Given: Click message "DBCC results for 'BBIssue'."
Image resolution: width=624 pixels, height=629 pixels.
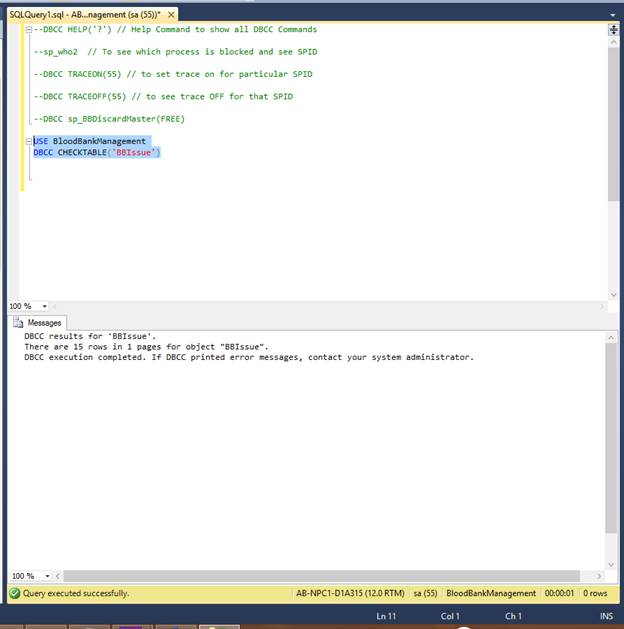Looking at the screenshot, I should [90, 336].
